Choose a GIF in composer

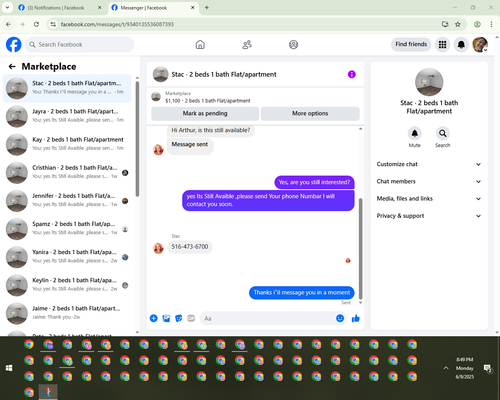[x=191, y=318]
